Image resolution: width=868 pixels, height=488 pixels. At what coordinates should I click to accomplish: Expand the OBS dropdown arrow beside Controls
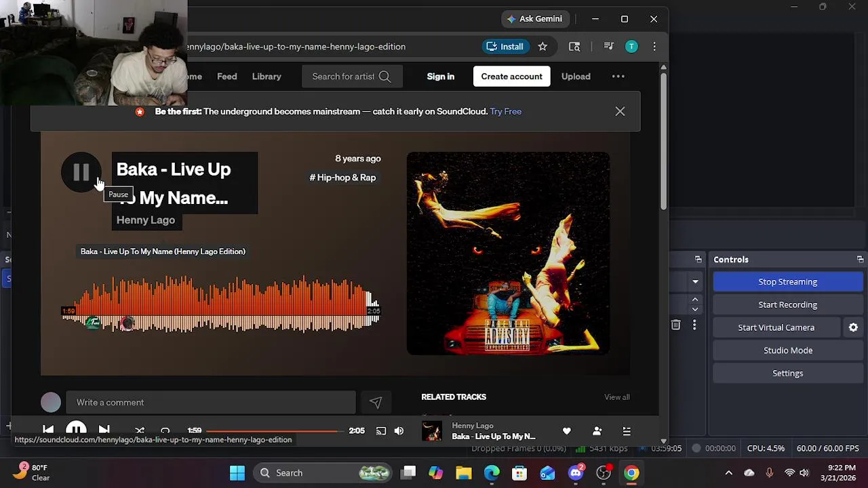pos(695,282)
